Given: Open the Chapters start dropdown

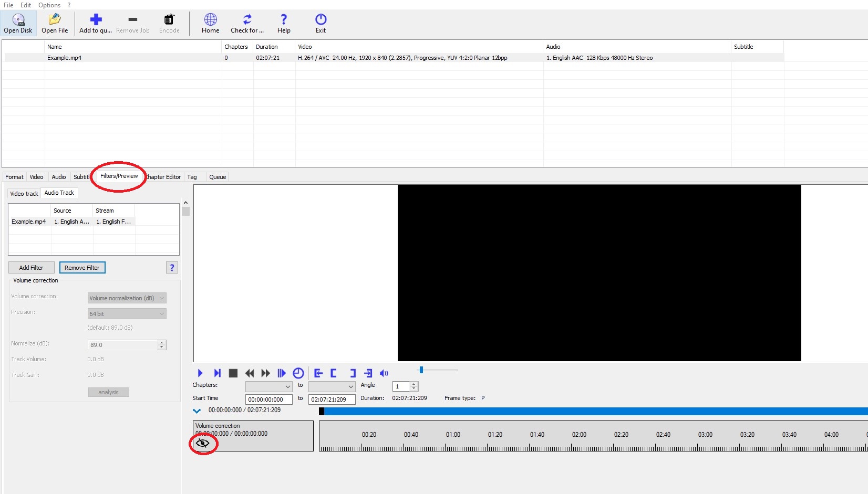Looking at the screenshot, I should click(268, 386).
